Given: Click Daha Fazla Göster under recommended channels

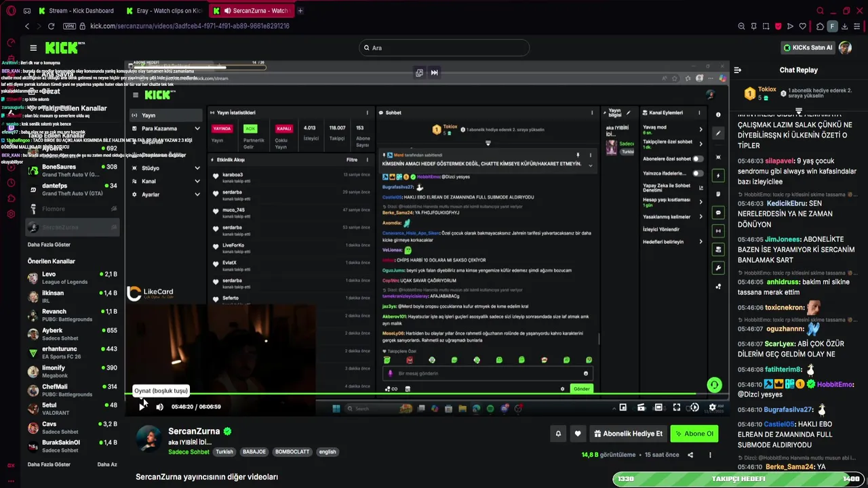Looking at the screenshot, I should pyautogui.click(x=49, y=465).
